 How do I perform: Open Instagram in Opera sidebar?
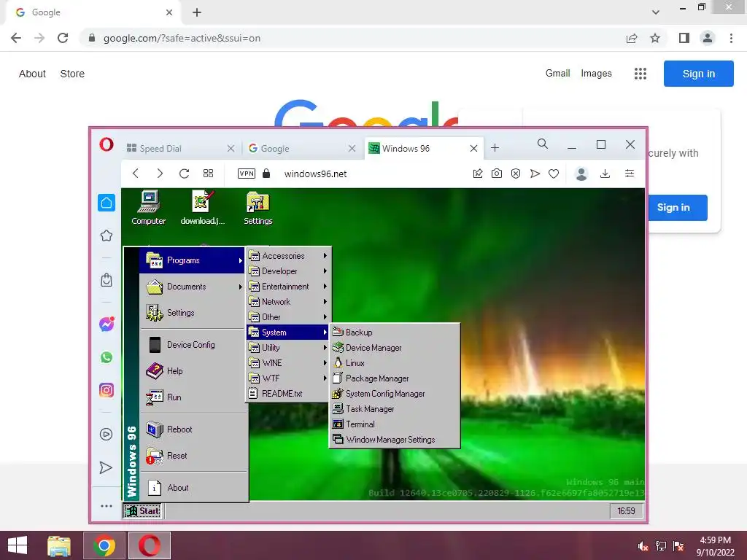pos(107,390)
